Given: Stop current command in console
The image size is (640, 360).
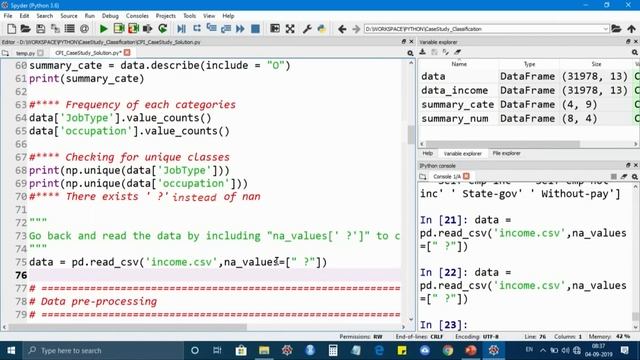Looking at the screenshot, I should click(x=613, y=176).
